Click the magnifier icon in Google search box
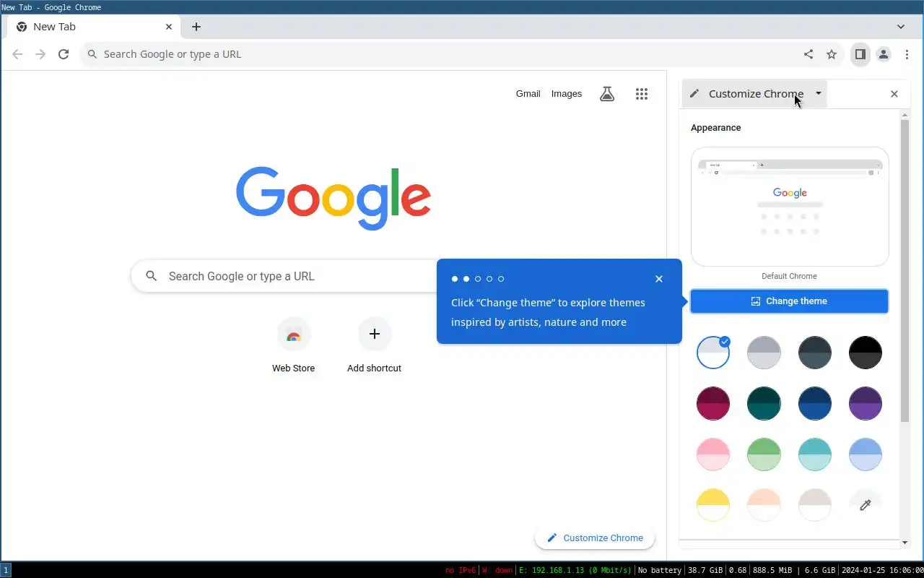The height and width of the screenshot is (578, 924). (152, 276)
